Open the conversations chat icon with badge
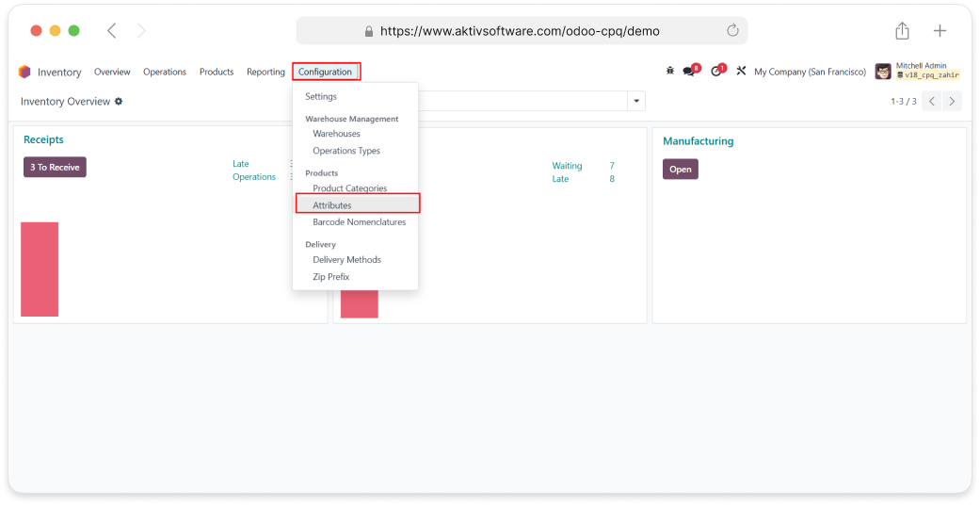 click(689, 72)
